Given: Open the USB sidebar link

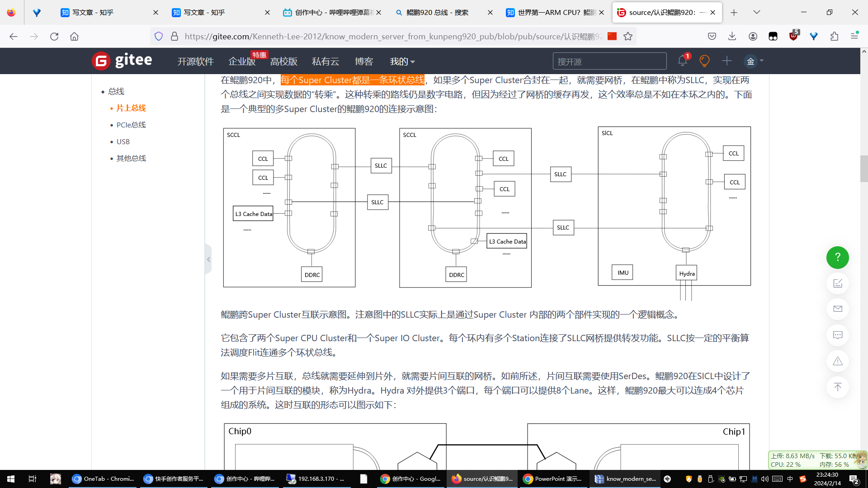Looking at the screenshot, I should point(123,141).
